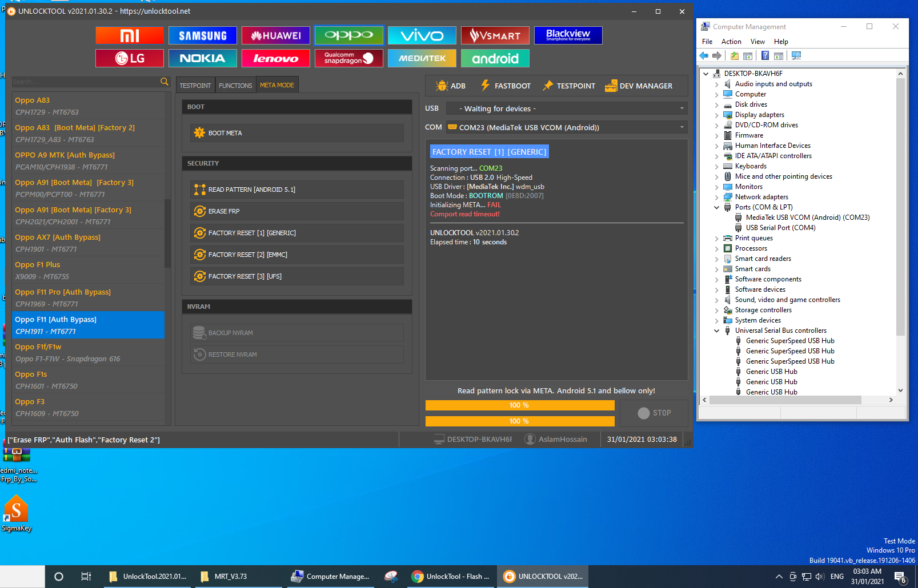Open DEV MANAGER
Screen dimensions: 918x588
[639, 86]
